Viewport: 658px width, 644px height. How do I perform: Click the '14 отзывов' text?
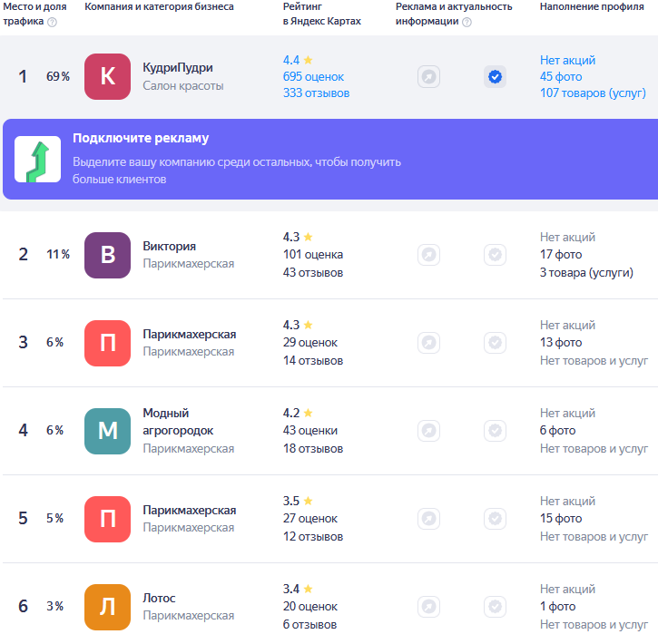312,361
